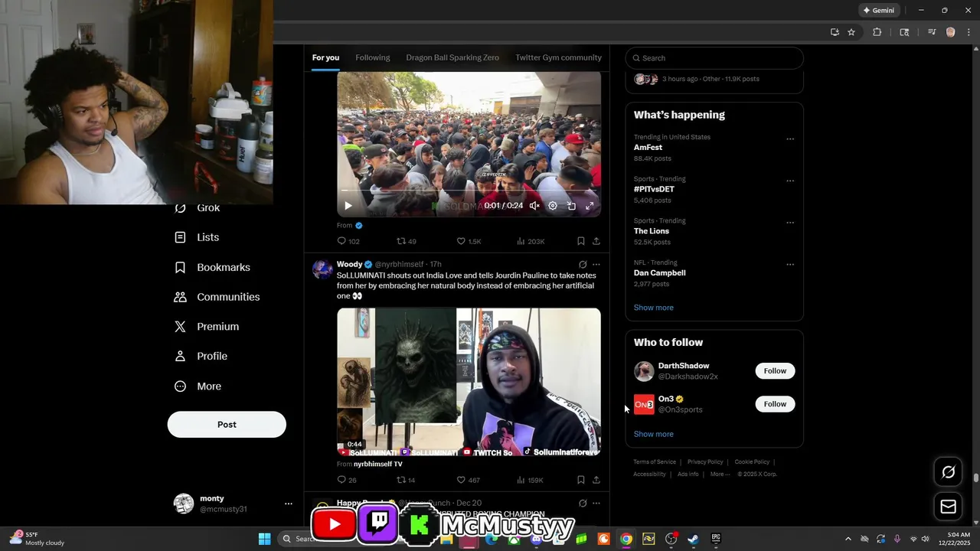Bookmark Woody's post
Screen dimensions: 980x551
(581, 480)
